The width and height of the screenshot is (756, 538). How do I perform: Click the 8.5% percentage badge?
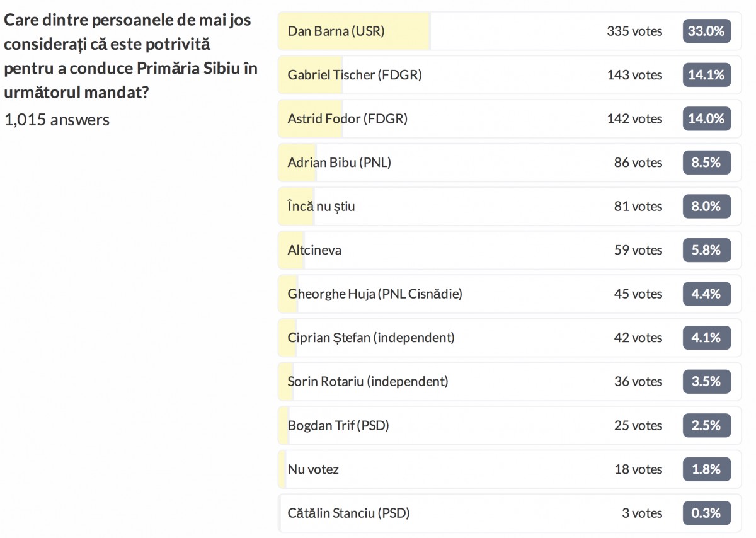[706, 163]
